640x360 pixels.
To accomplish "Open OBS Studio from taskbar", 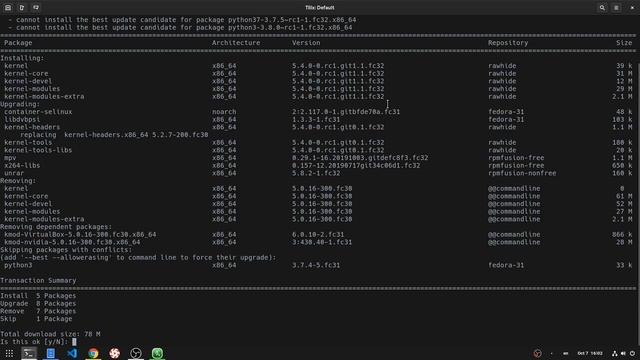I will 136,353.
